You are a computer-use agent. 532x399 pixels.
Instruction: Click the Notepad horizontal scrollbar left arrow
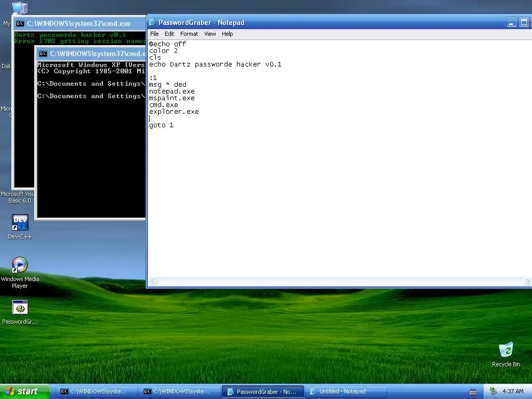click(x=153, y=282)
